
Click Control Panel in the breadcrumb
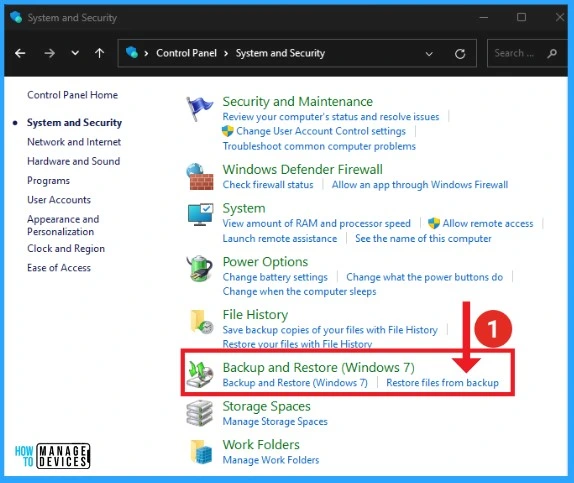pos(186,53)
